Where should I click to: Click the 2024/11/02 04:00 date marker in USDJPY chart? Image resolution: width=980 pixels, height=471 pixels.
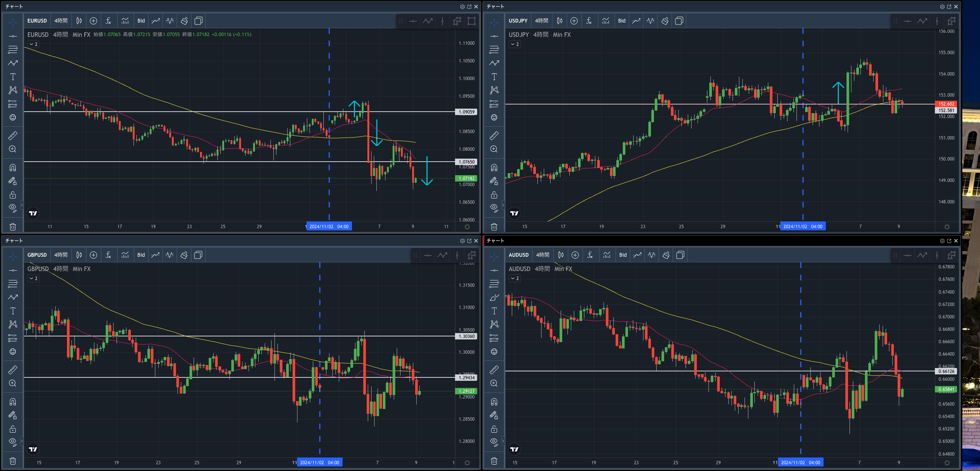[x=803, y=227]
